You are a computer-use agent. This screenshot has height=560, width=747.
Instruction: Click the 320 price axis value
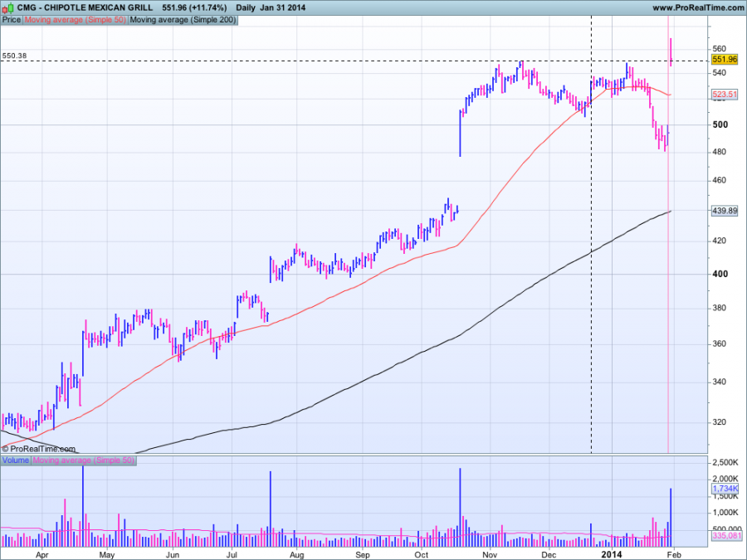click(x=720, y=422)
